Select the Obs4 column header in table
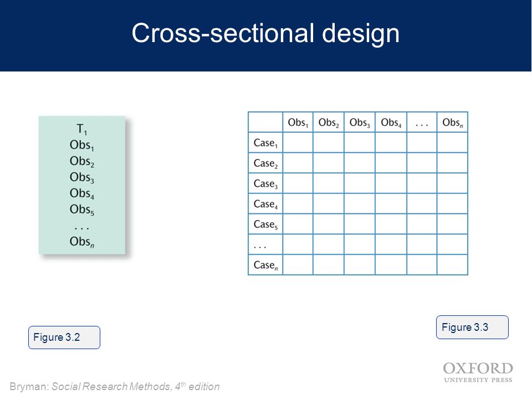532x399 pixels. pos(391,122)
